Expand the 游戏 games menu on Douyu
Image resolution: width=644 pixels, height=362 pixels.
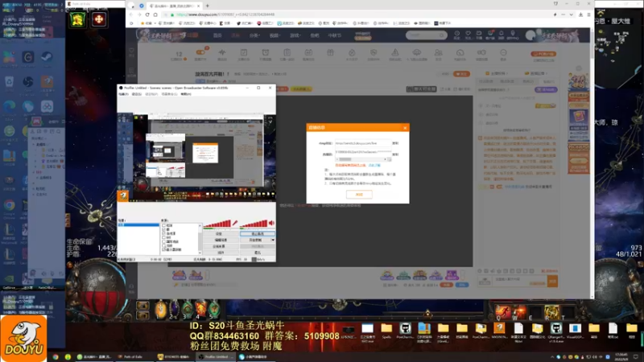[295, 35]
